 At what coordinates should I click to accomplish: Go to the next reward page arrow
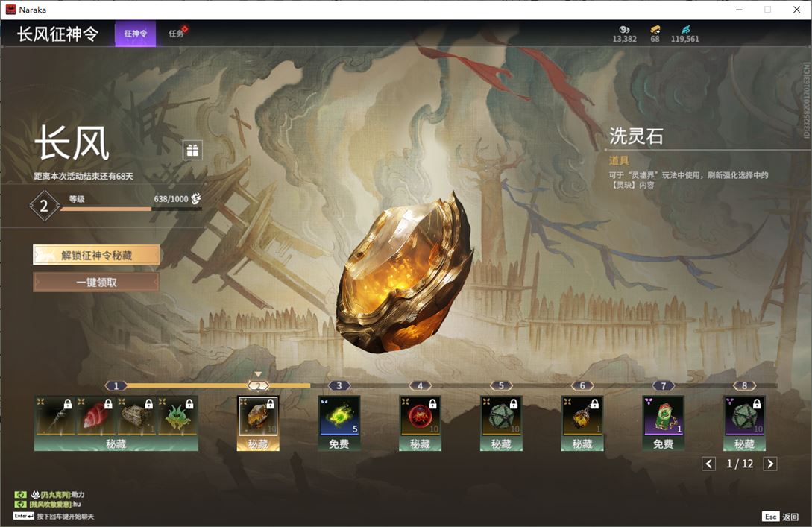coord(770,464)
